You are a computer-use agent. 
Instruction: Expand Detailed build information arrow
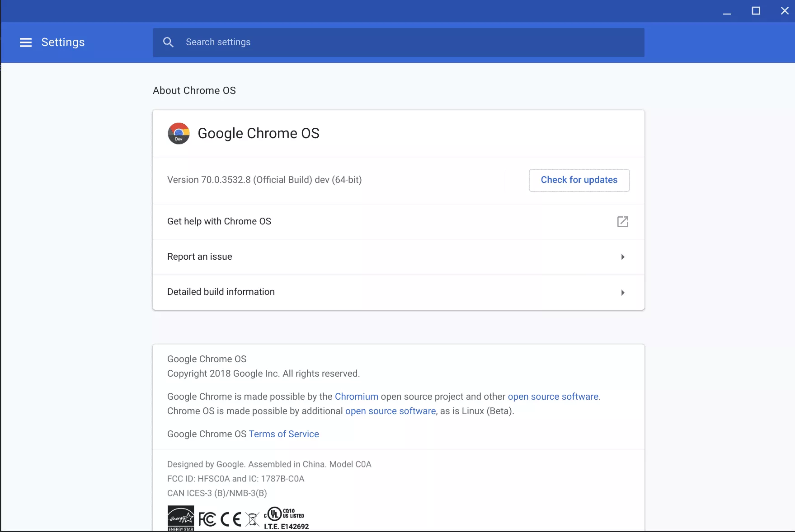click(622, 292)
